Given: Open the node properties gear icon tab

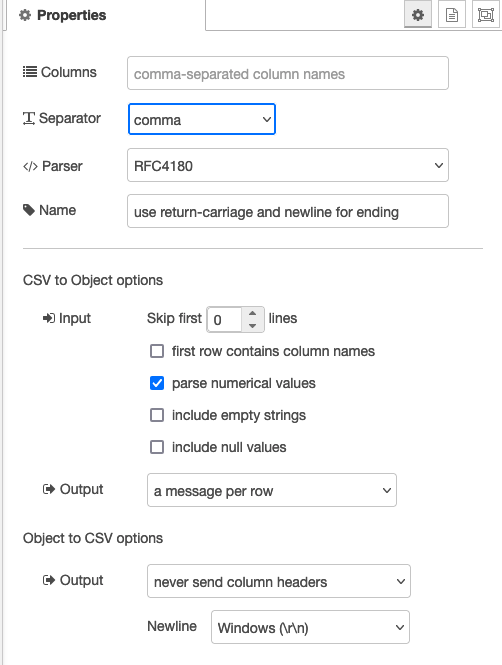Looking at the screenshot, I should tap(418, 15).
